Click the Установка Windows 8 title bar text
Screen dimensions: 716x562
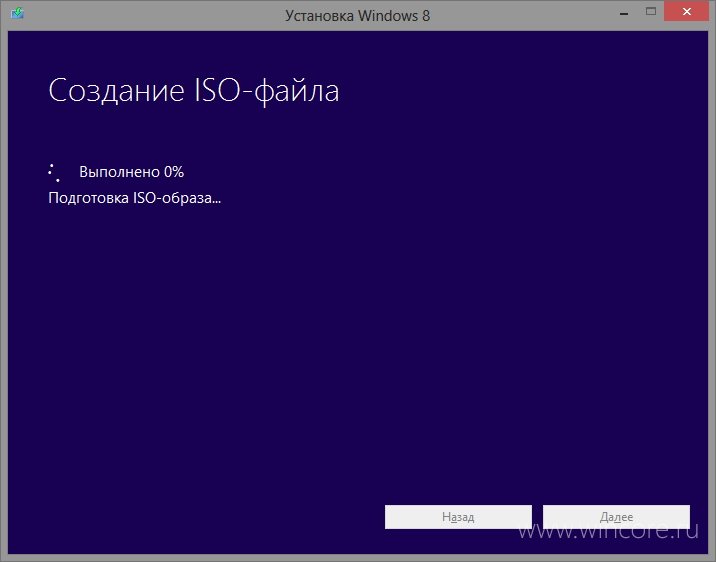pos(358,16)
